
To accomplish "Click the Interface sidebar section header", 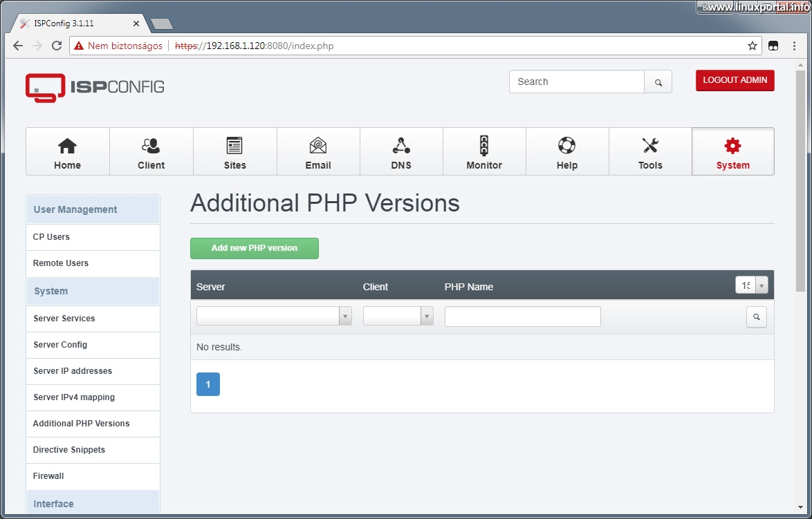I will pos(93,503).
